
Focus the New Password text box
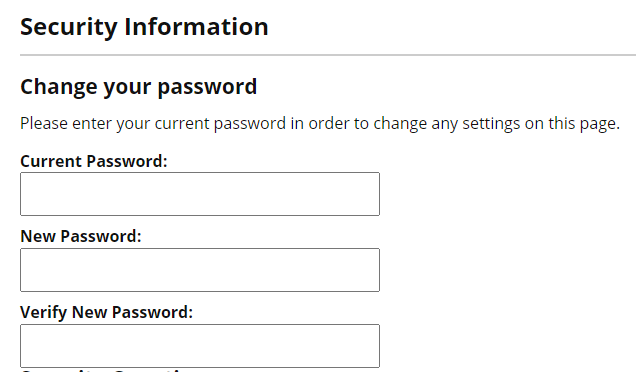pyautogui.click(x=200, y=270)
